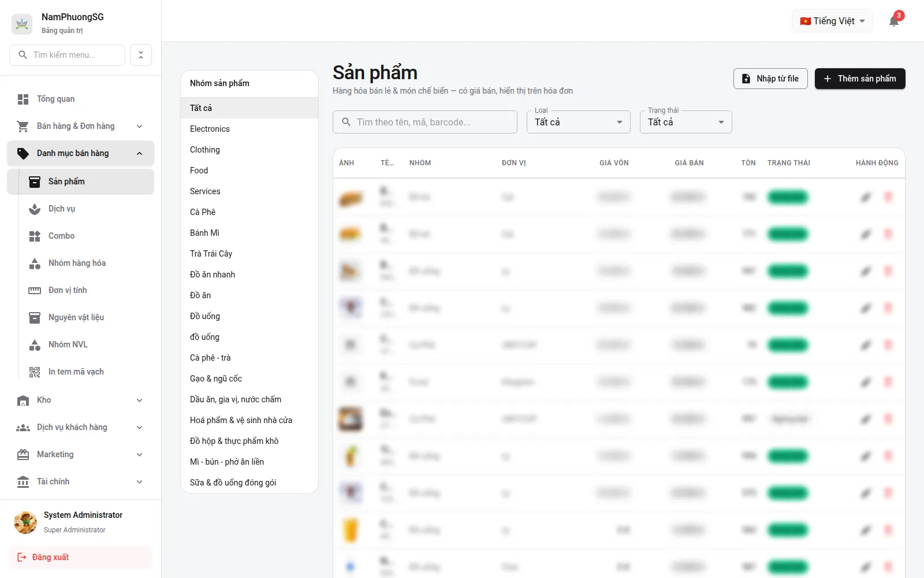924x578 pixels.
Task: Click the Dịch vụ sidebar icon
Action: coord(35,209)
